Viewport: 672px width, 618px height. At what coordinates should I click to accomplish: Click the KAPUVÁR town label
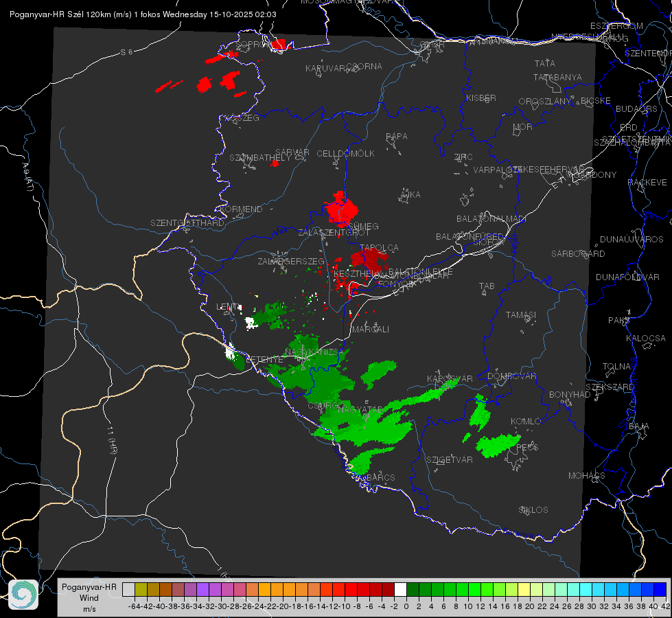pyautogui.click(x=326, y=68)
